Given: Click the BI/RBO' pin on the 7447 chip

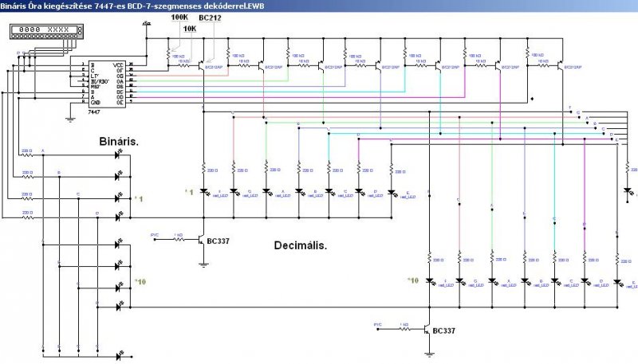Looking at the screenshot, I should coord(99,81).
